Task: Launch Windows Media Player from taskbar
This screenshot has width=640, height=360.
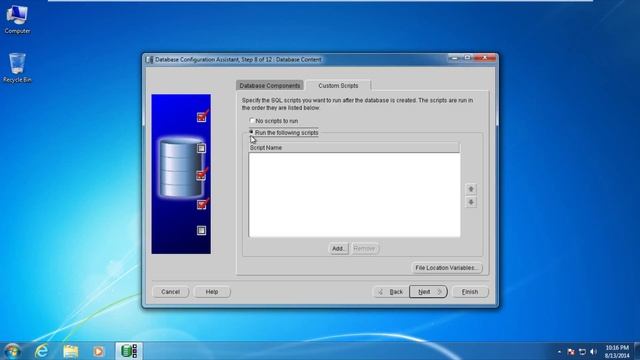Action: point(98,351)
